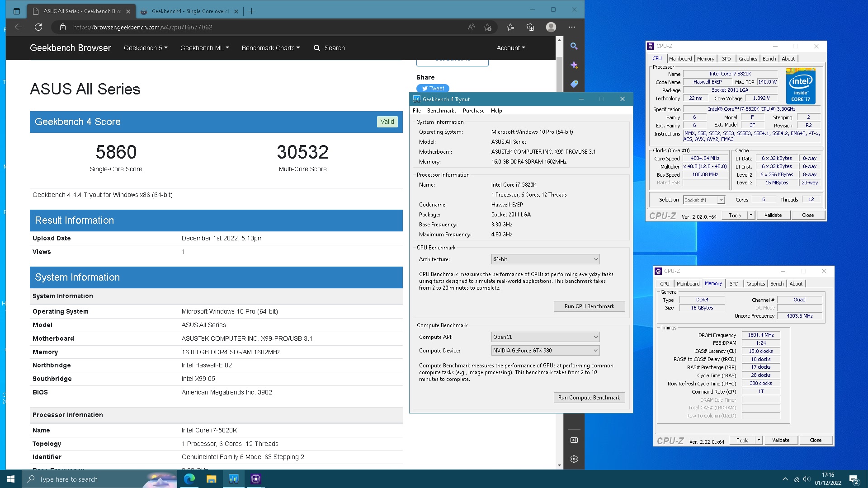Click the Selection Socket #1 dropdown in CPU-Z
The image size is (868, 488).
click(704, 200)
